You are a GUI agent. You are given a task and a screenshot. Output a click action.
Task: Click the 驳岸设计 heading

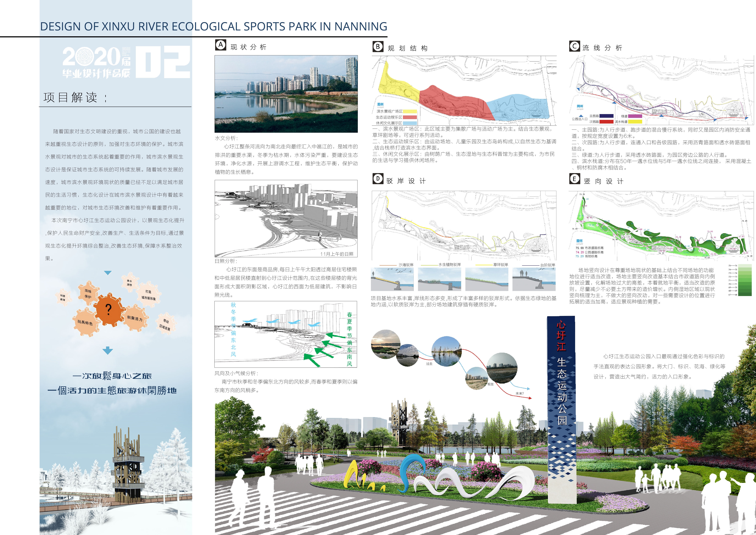pos(406,181)
